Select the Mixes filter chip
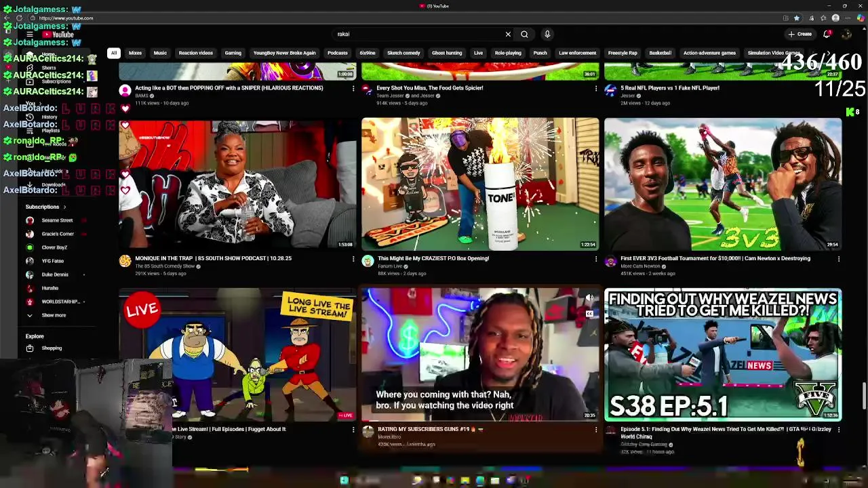 [135, 53]
